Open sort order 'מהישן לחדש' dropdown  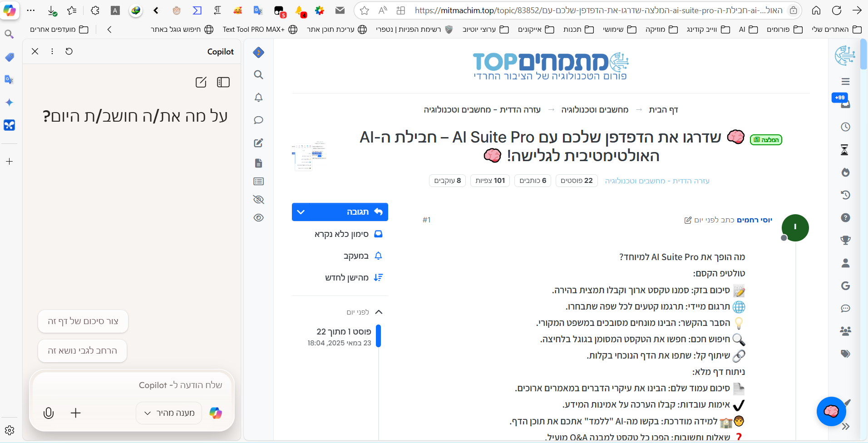tap(354, 278)
